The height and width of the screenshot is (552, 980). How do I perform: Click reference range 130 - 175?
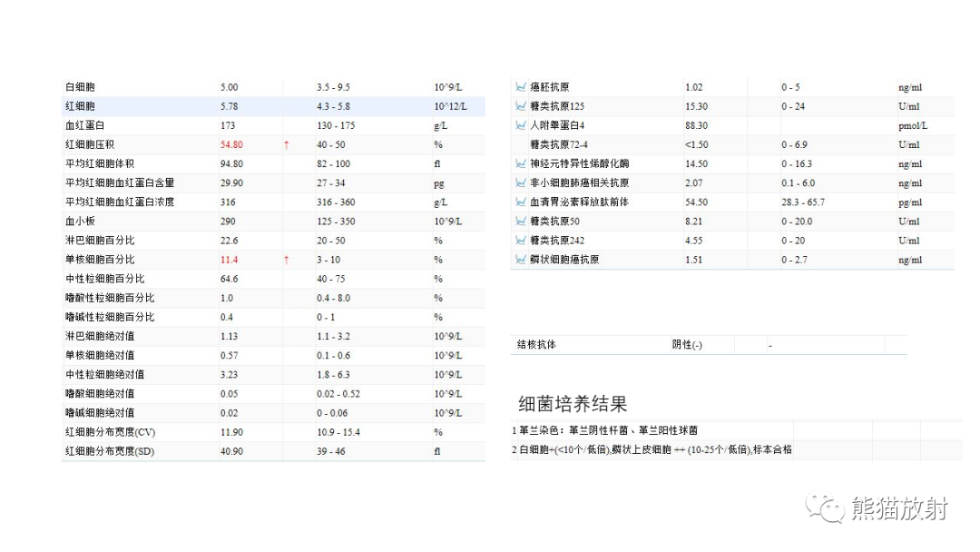(x=336, y=125)
